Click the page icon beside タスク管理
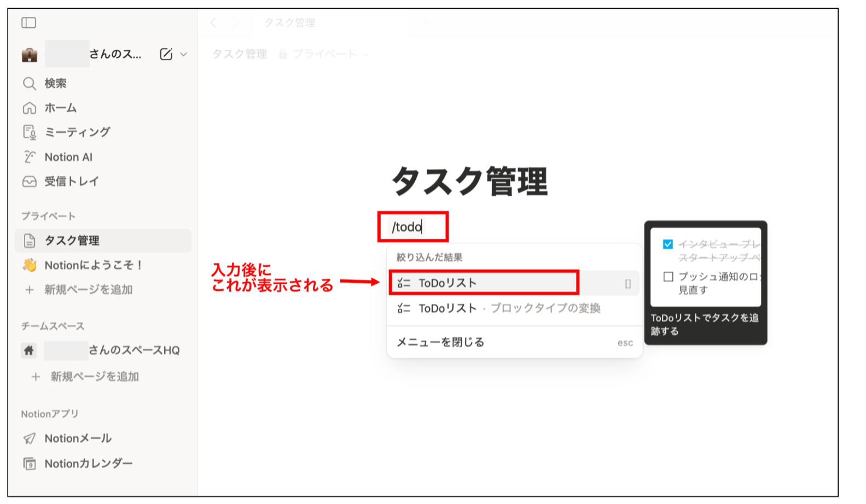 [30, 241]
